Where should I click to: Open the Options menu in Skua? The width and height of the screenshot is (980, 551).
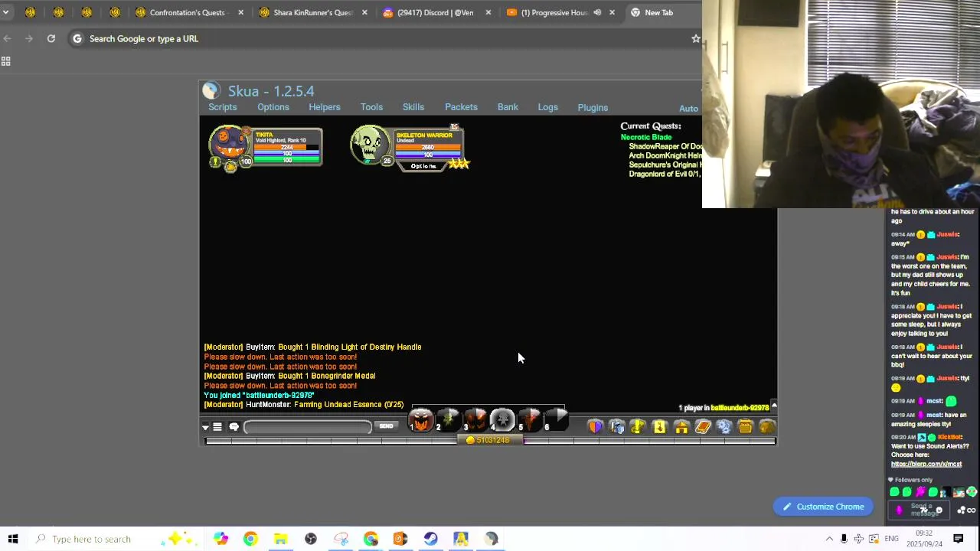(x=273, y=107)
